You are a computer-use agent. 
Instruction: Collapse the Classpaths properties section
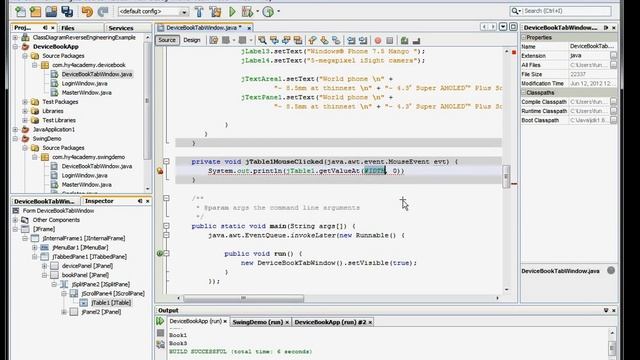click(524, 93)
